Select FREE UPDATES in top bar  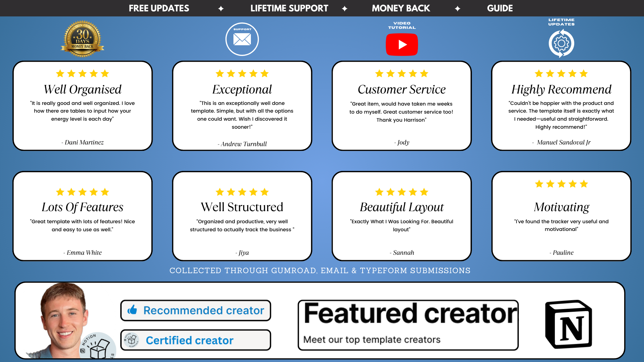[159, 8]
